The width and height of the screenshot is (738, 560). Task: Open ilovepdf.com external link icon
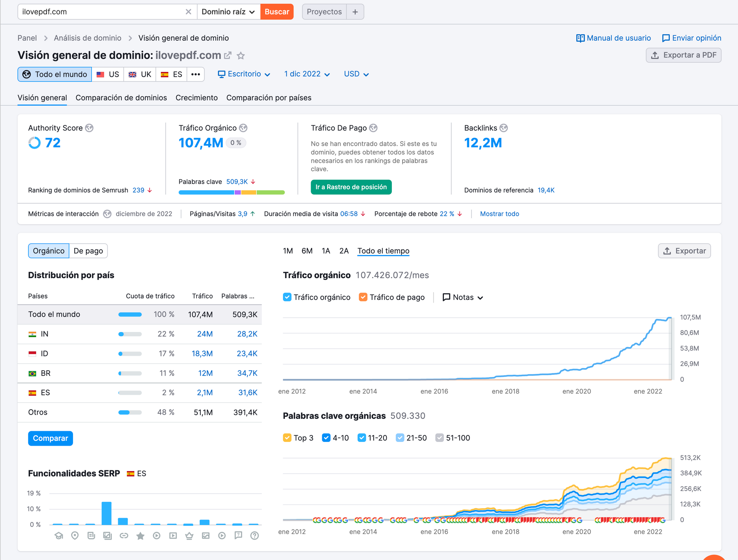[x=228, y=56]
